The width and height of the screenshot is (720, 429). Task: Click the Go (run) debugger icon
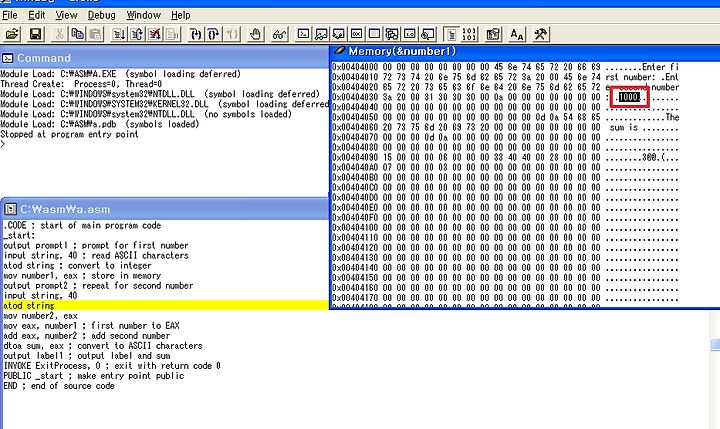[119, 34]
